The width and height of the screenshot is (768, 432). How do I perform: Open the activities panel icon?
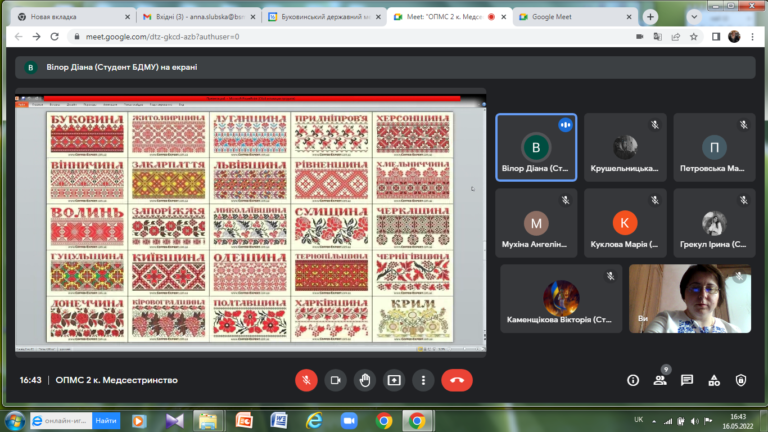pyautogui.click(x=714, y=380)
